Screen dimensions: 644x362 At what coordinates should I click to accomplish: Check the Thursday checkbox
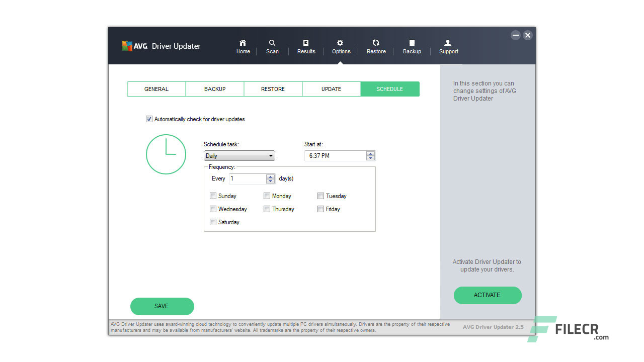(x=267, y=209)
